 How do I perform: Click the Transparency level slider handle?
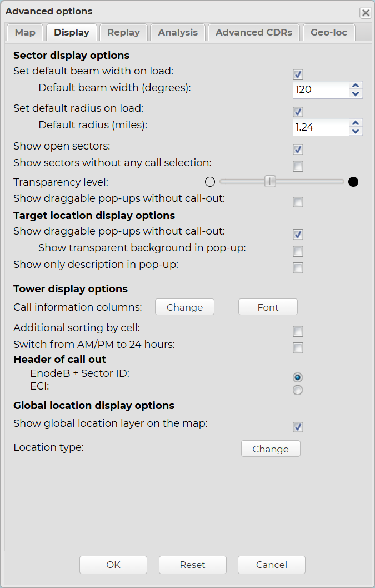[x=270, y=181]
